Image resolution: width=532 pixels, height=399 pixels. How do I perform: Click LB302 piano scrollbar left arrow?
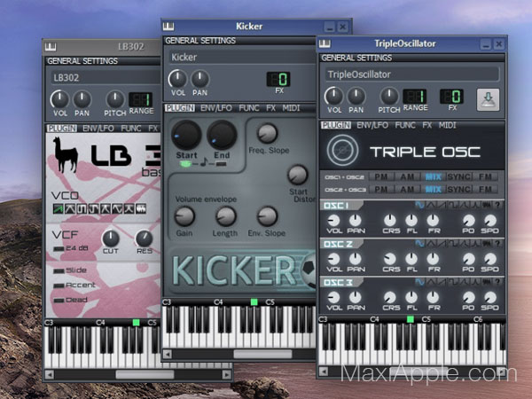click(x=49, y=374)
